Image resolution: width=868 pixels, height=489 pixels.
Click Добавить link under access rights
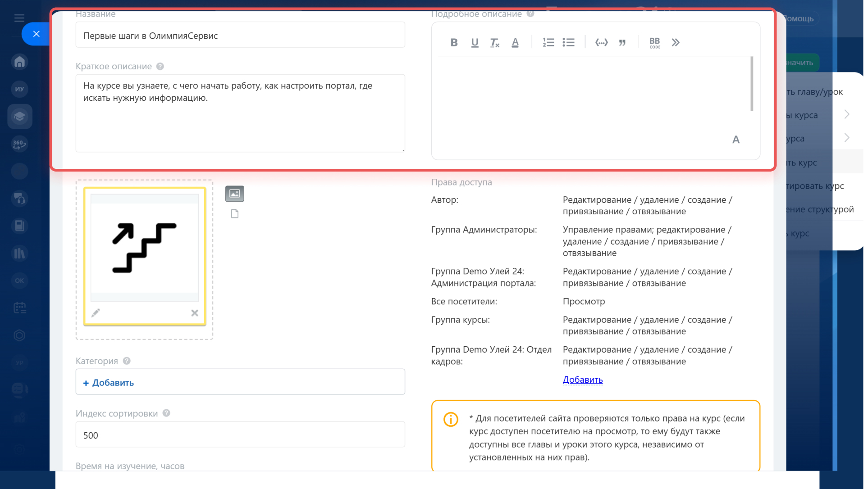[x=582, y=380]
